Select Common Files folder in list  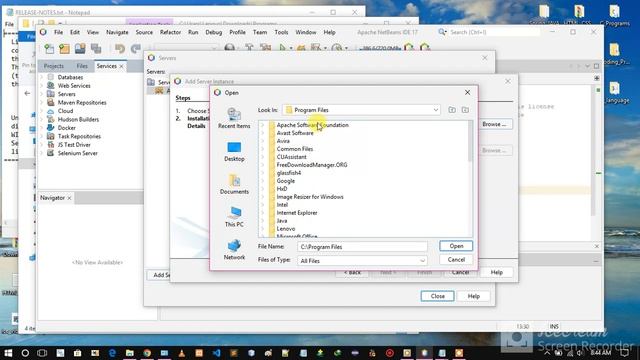(294, 149)
